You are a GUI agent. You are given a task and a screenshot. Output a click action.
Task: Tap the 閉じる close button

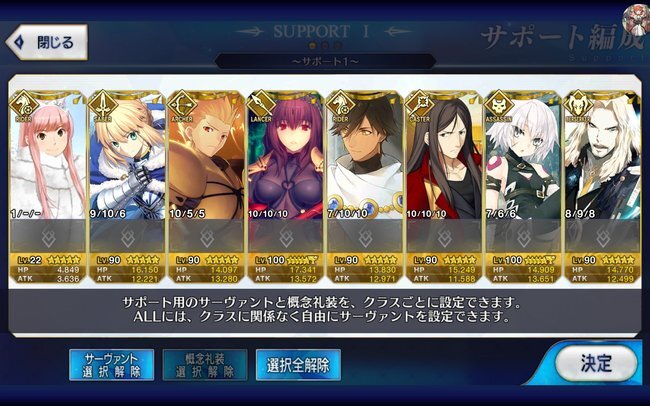[x=46, y=42]
